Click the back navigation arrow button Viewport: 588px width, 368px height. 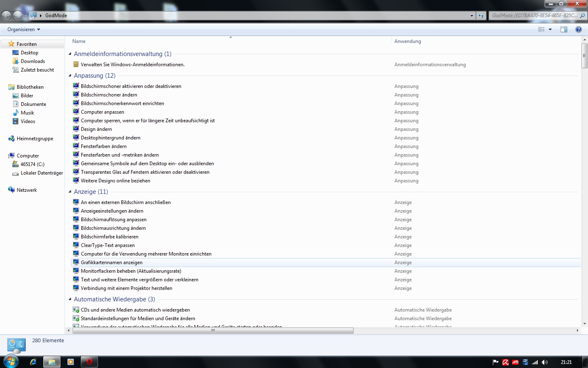coord(7,16)
